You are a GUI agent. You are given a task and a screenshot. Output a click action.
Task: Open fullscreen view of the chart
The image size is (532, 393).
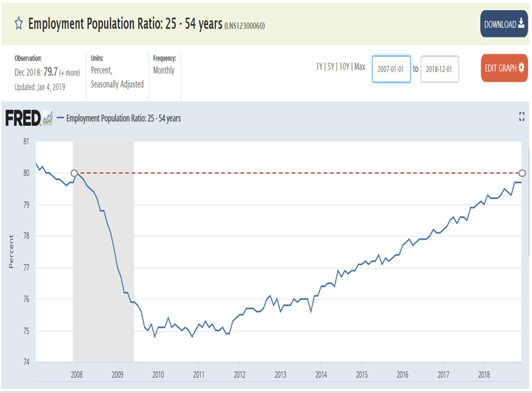[x=522, y=117]
